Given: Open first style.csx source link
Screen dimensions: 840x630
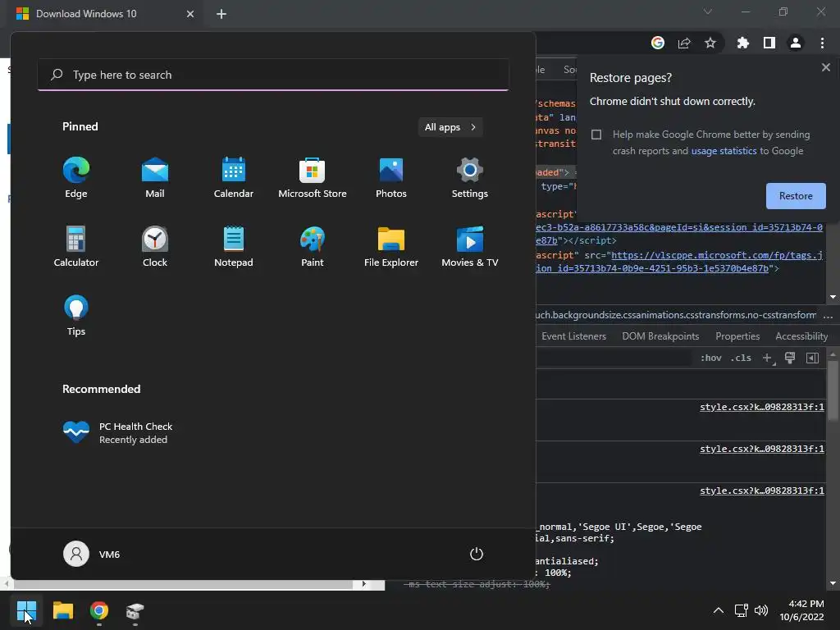Looking at the screenshot, I should [762, 407].
